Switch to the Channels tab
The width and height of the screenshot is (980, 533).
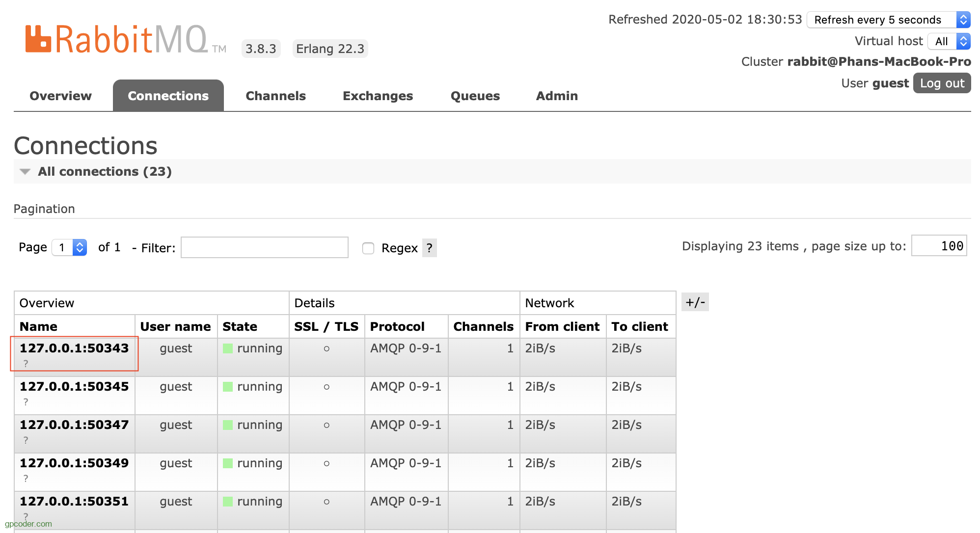click(275, 96)
